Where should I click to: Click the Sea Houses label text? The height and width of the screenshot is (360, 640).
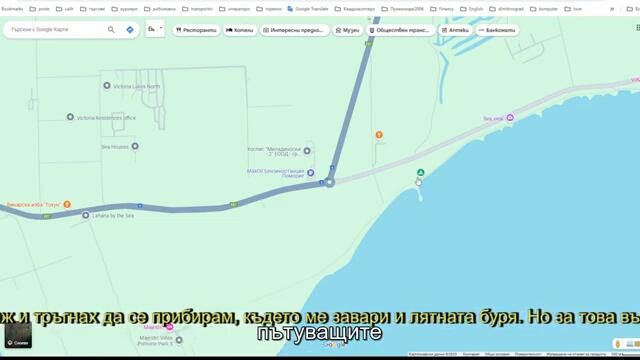click(x=115, y=147)
